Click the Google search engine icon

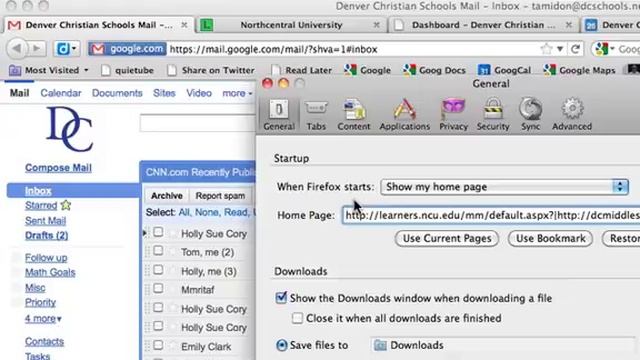click(x=602, y=49)
